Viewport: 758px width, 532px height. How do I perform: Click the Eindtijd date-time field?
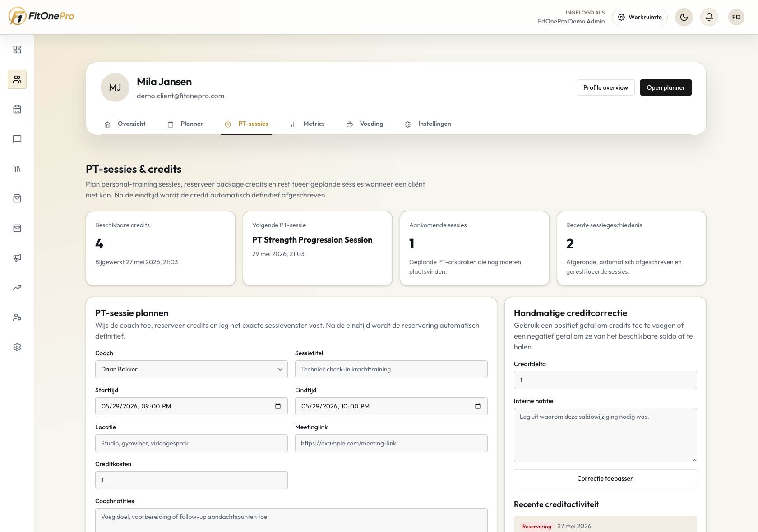pos(391,406)
